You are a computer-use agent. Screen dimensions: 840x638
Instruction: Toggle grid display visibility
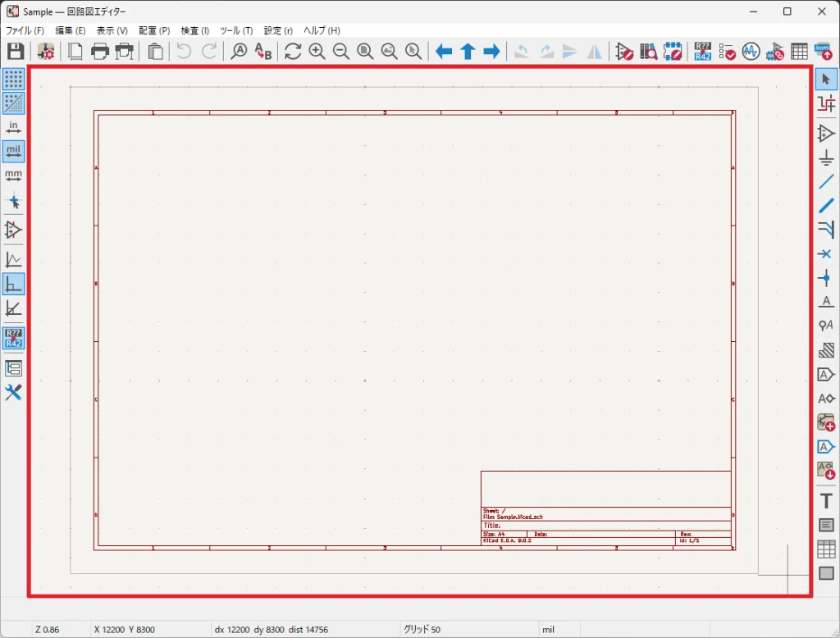pos(13,79)
